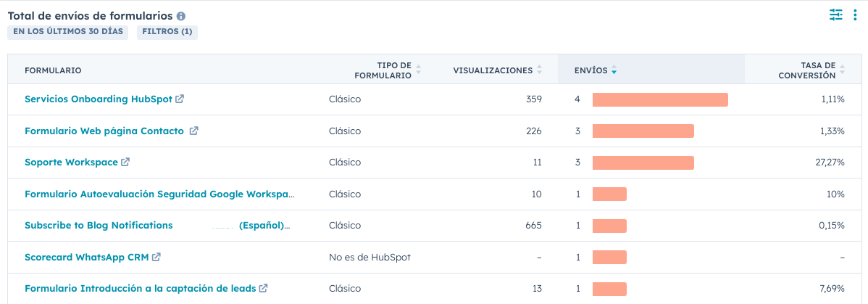This screenshot has height=304, width=868.
Task: Click the Formulario column header
Action: coord(53,70)
